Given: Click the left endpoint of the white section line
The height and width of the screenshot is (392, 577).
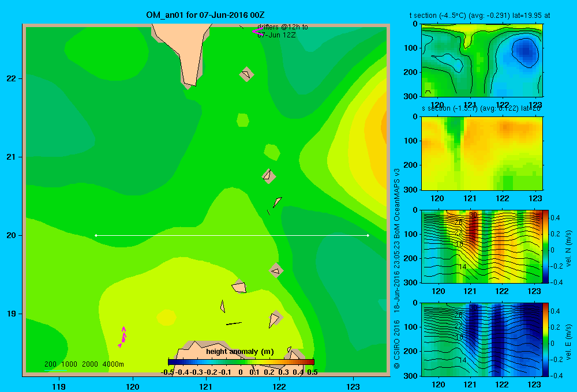Looking at the screenshot, I should point(96,235).
